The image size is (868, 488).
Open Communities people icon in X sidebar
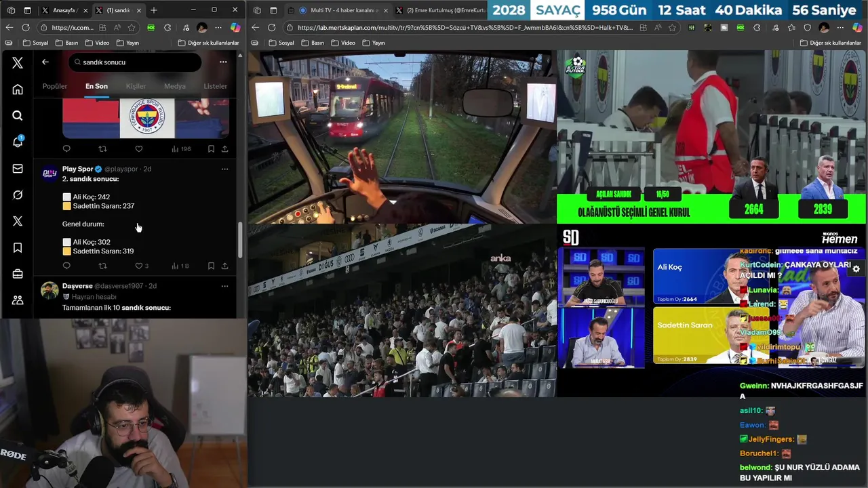click(18, 300)
